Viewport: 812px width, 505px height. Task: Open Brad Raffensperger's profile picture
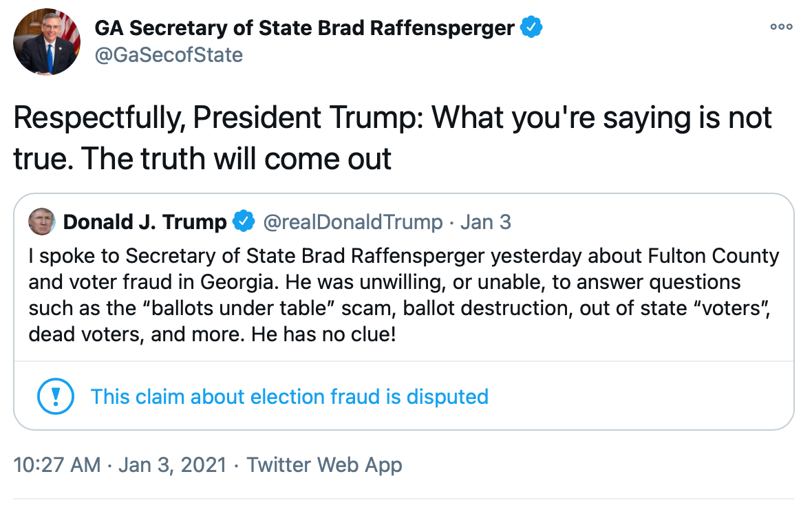[x=47, y=41]
